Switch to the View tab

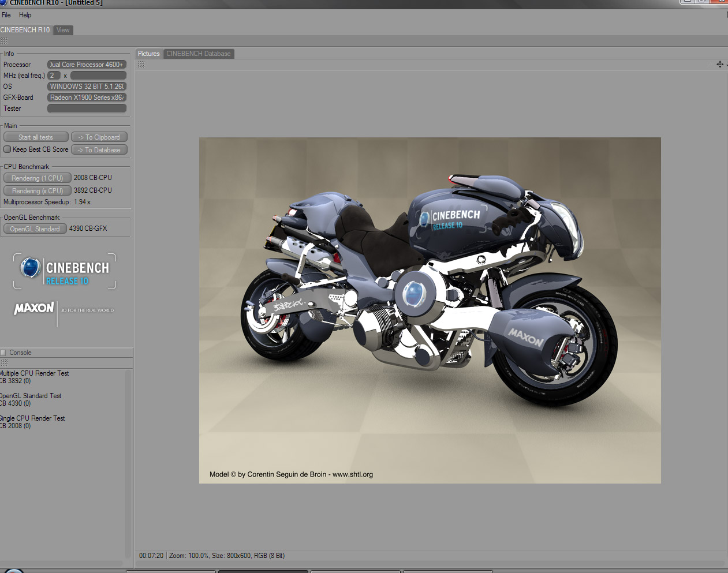63,30
